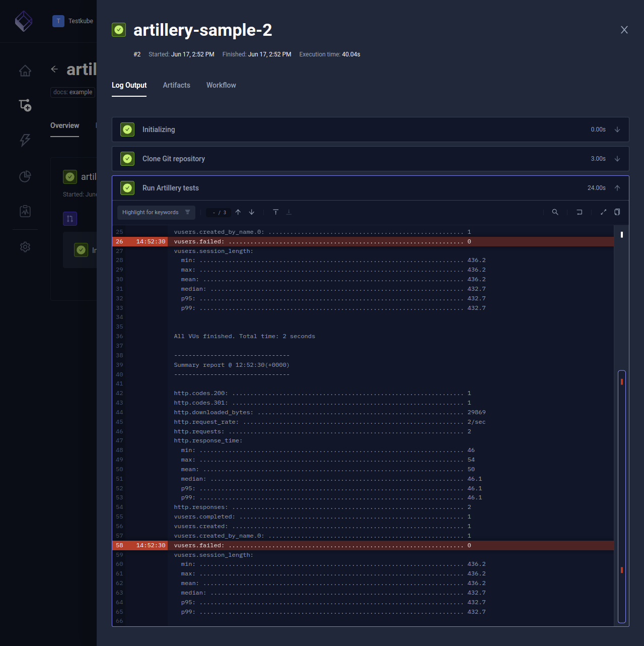The width and height of the screenshot is (644, 646).
Task: Switch to the Artifacts tab
Action: click(176, 85)
